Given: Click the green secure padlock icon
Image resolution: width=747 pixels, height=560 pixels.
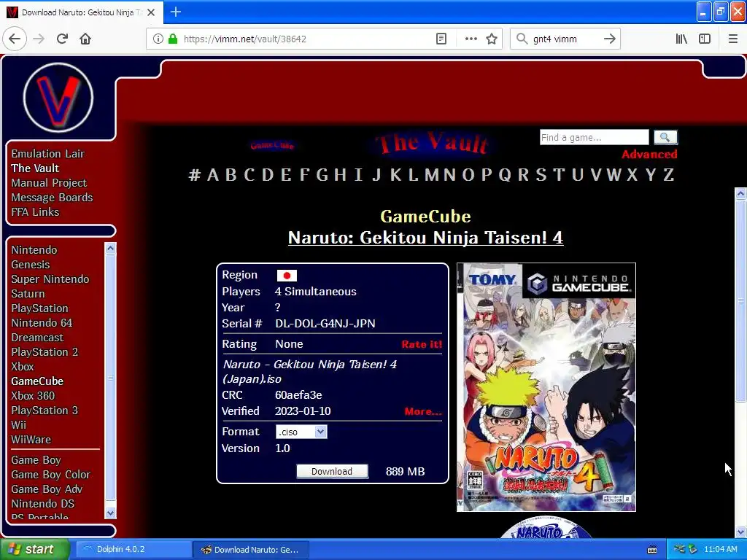Looking at the screenshot, I should coord(173,39).
